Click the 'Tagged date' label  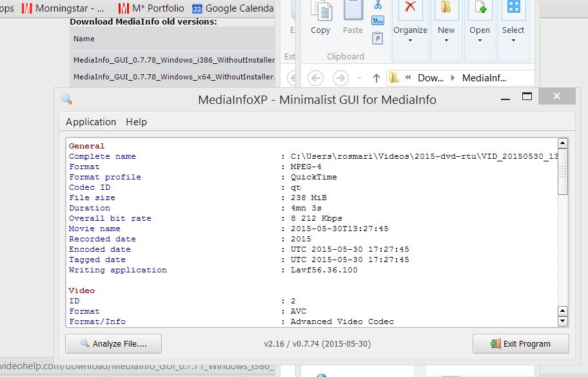tap(97, 260)
